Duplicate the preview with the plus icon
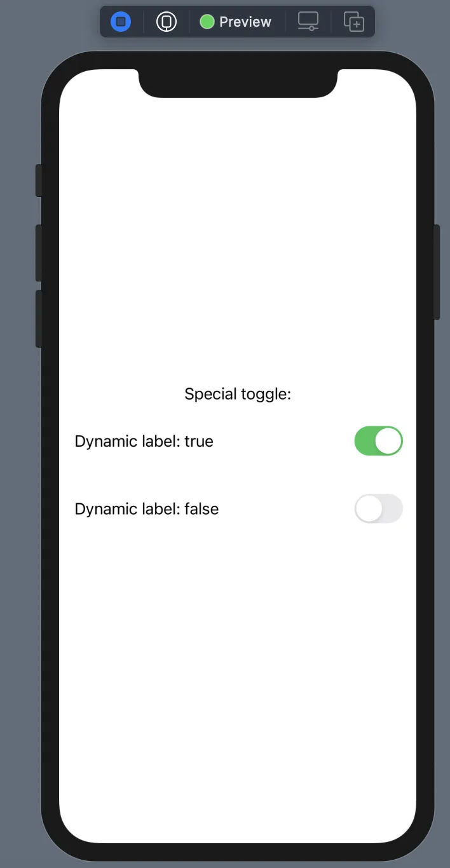 pyautogui.click(x=354, y=22)
